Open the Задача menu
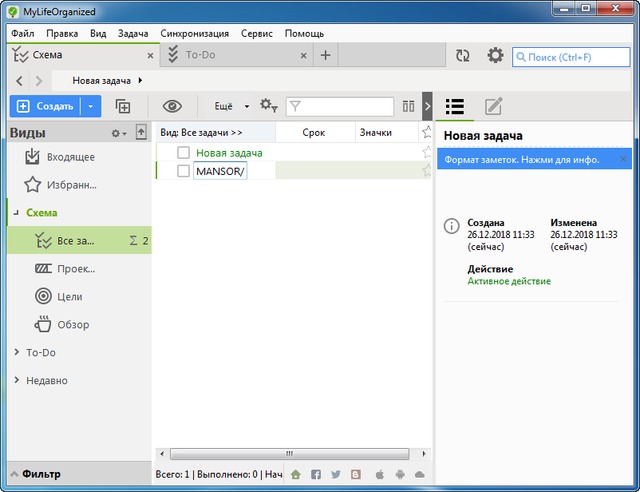This screenshot has height=492, width=640. [132, 33]
